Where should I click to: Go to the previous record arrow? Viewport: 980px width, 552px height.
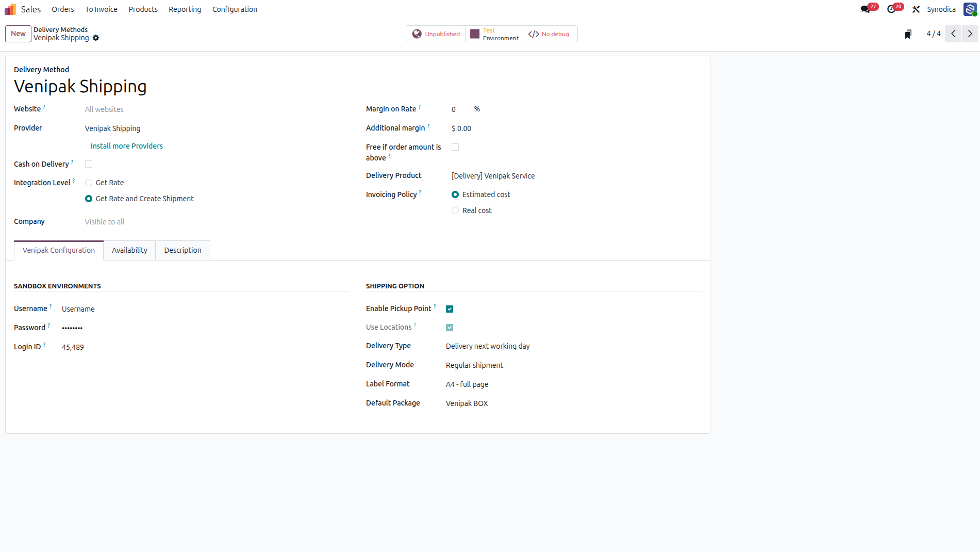point(953,34)
